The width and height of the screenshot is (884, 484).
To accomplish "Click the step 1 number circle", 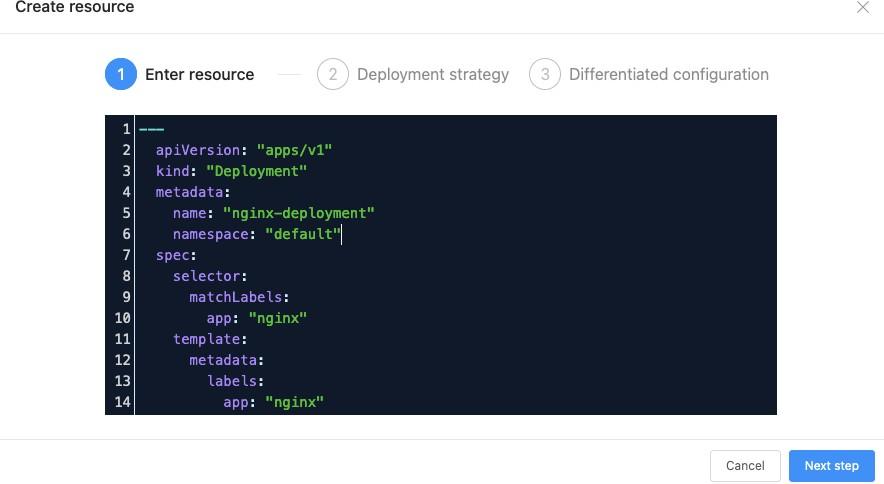I will [121, 74].
